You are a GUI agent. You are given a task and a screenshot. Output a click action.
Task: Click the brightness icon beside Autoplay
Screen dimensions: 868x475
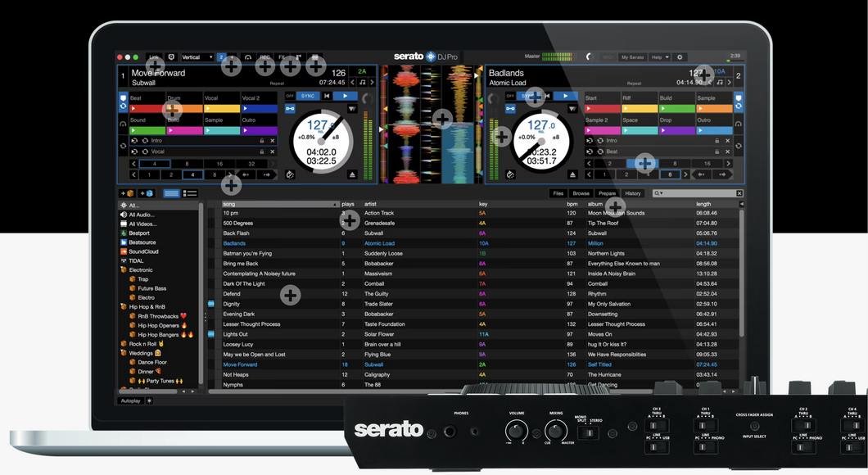[149, 400]
